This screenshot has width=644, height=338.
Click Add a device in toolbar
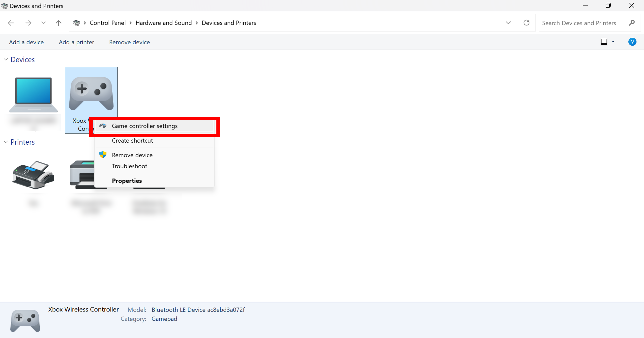tap(26, 42)
